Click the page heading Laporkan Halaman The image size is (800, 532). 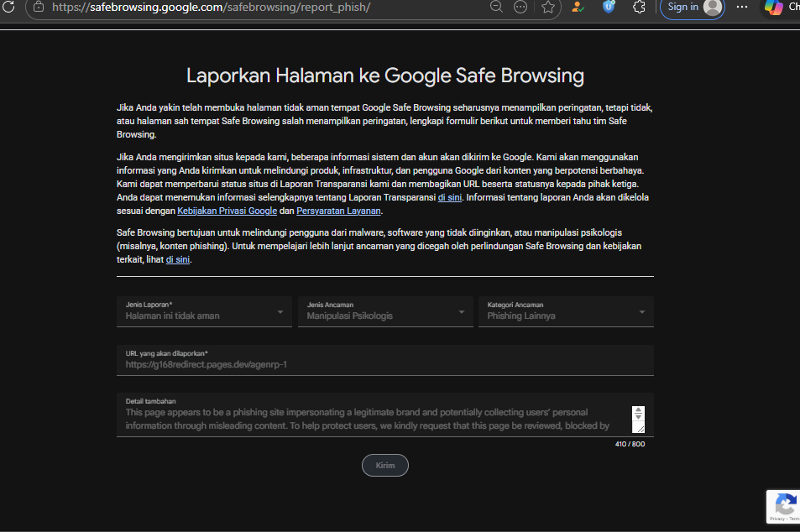click(x=385, y=76)
